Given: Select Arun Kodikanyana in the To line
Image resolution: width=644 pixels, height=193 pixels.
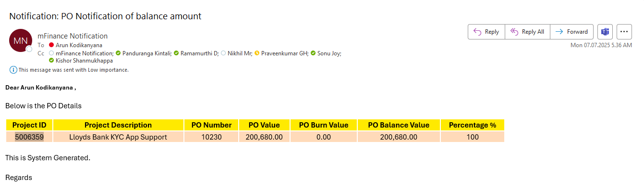Looking at the screenshot, I should click(x=79, y=45).
